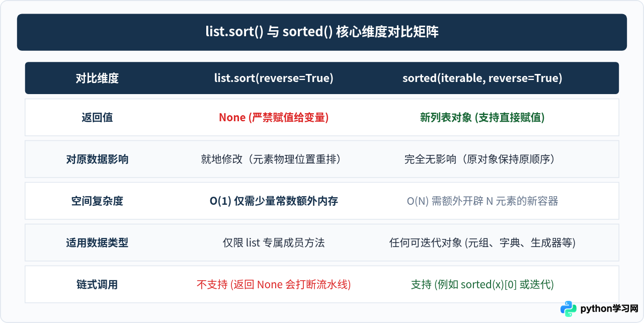Click the '仅限 list 专属成员方法' cell
Image resolution: width=644 pixels, height=323 pixels.
point(274,243)
